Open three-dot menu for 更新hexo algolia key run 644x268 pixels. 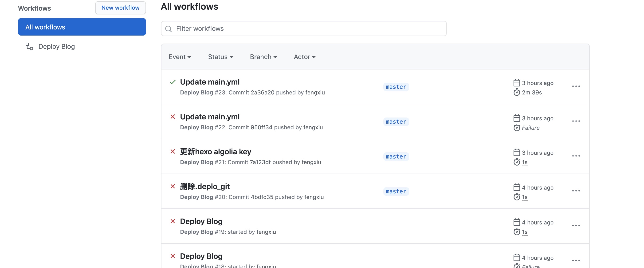[x=576, y=156]
